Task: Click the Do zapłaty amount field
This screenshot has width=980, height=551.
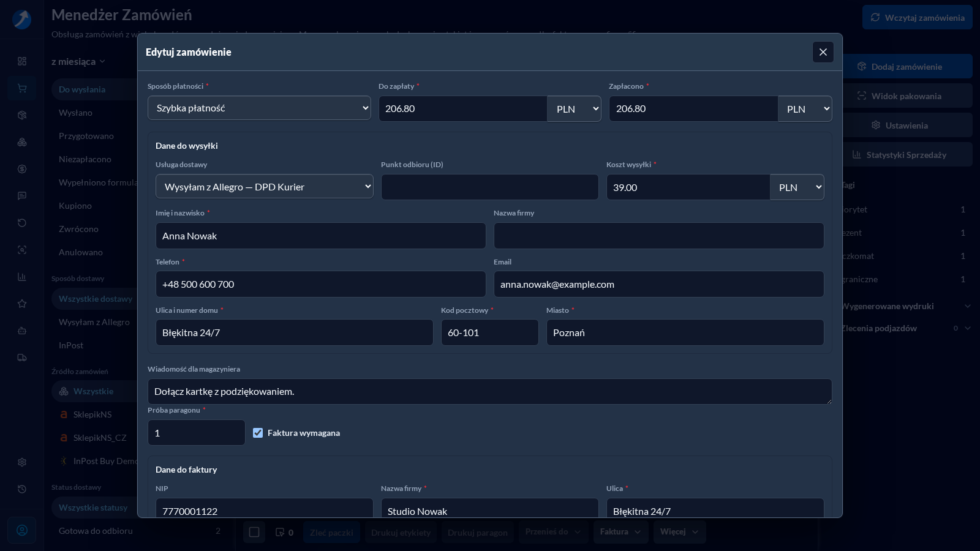Action: click(462, 108)
